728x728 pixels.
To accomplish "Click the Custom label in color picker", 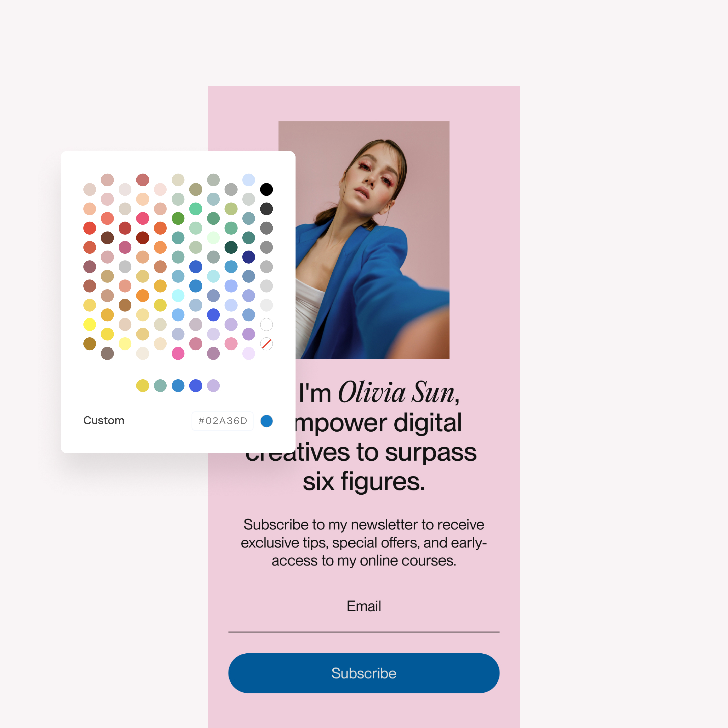I will click(x=103, y=421).
